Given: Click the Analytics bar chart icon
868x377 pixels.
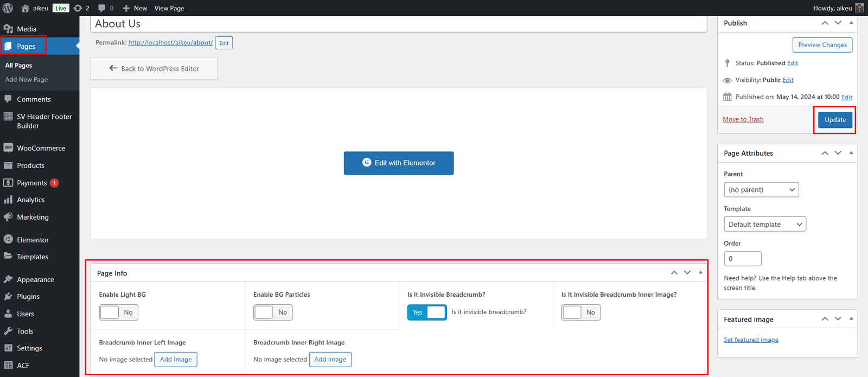Looking at the screenshot, I should [8, 200].
